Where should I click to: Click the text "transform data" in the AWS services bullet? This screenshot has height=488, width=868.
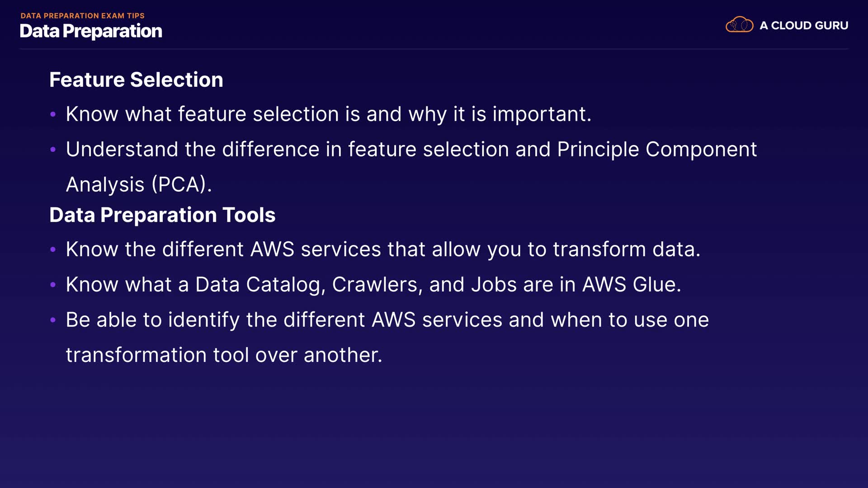tap(626, 249)
